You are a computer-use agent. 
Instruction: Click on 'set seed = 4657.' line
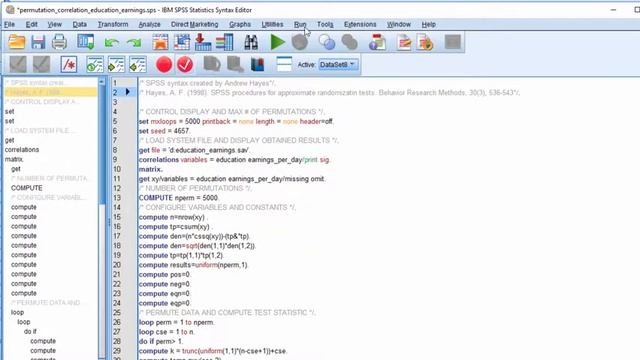point(164,131)
